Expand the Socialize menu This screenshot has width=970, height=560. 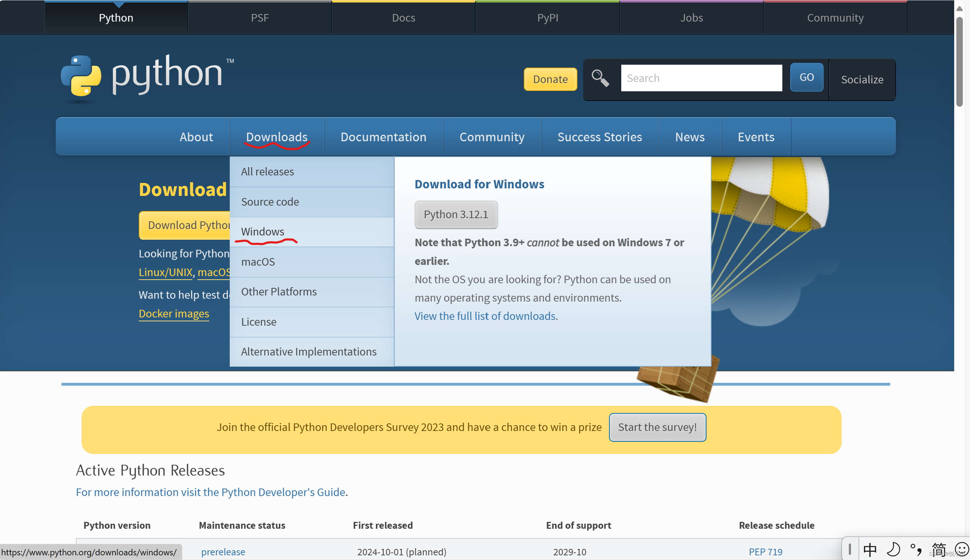click(862, 80)
